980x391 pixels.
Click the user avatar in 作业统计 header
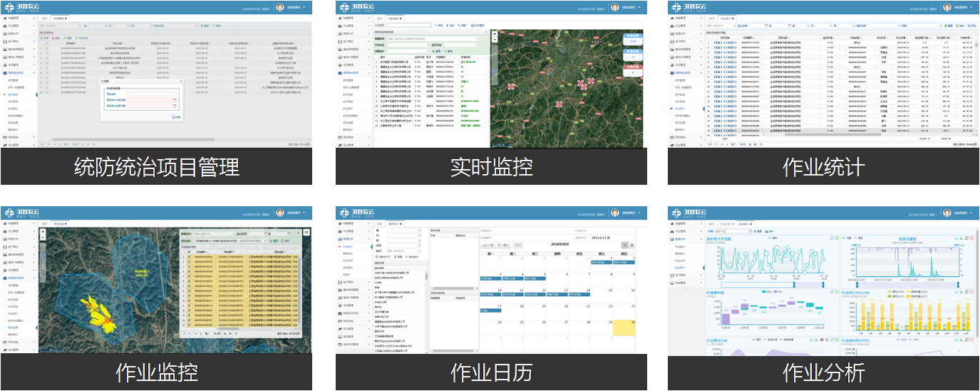[x=947, y=7]
